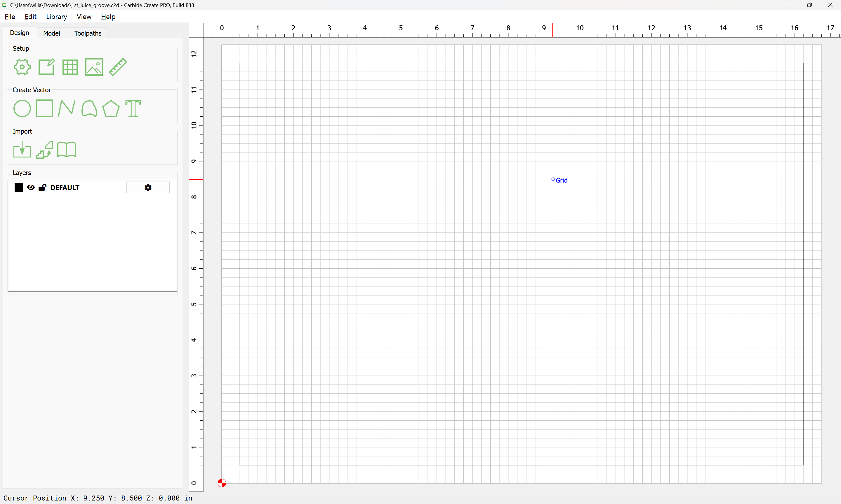The width and height of the screenshot is (841, 504).
Task: Click the edit note icon in Setup
Action: click(46, 67)
